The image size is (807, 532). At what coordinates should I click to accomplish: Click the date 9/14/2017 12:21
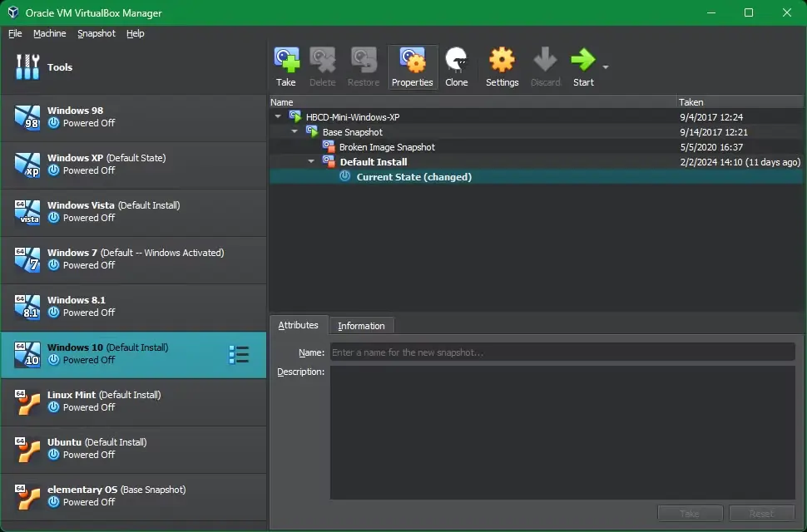(714, 132)
